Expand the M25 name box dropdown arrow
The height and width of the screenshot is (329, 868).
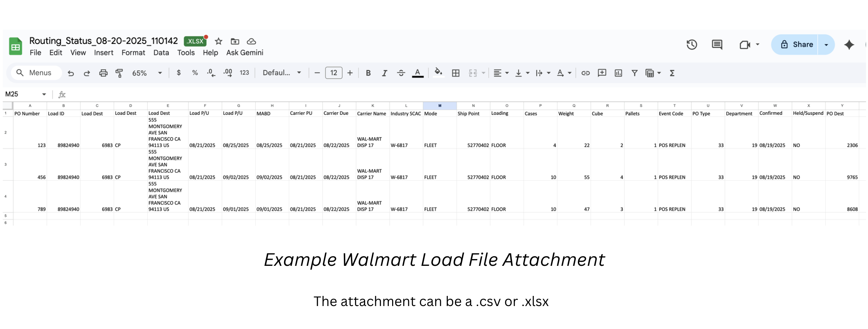pyautogui.click(x=44, y=94)
